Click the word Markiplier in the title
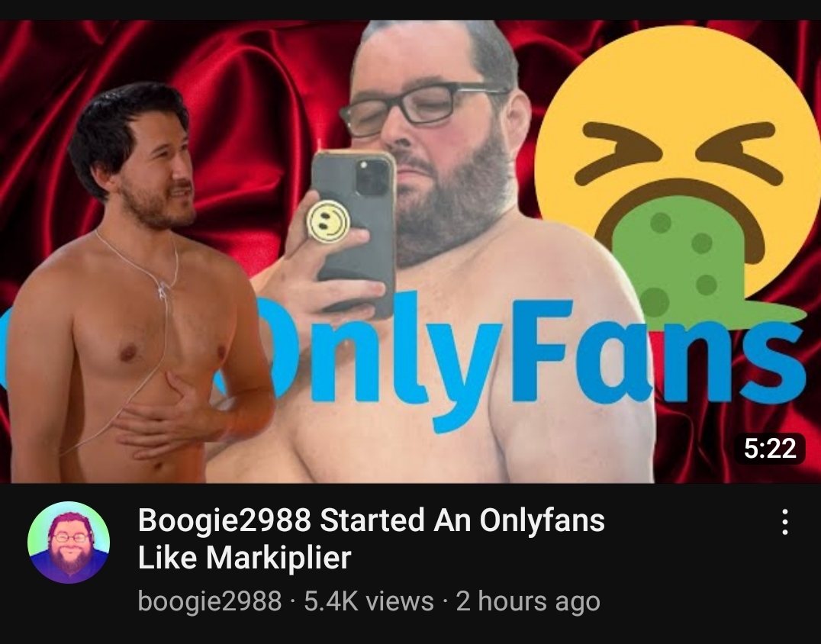Screen dimensions: 821x644 point(278,557)
